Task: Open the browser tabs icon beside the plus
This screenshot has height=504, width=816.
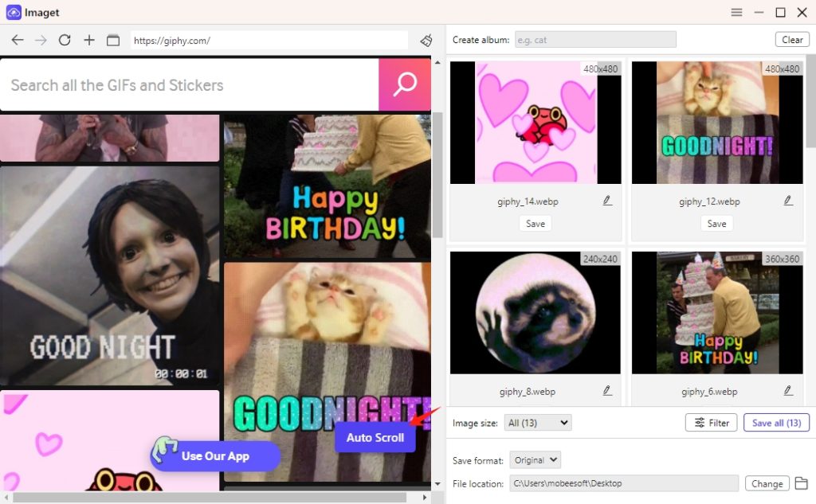Action: click(112, 39)
